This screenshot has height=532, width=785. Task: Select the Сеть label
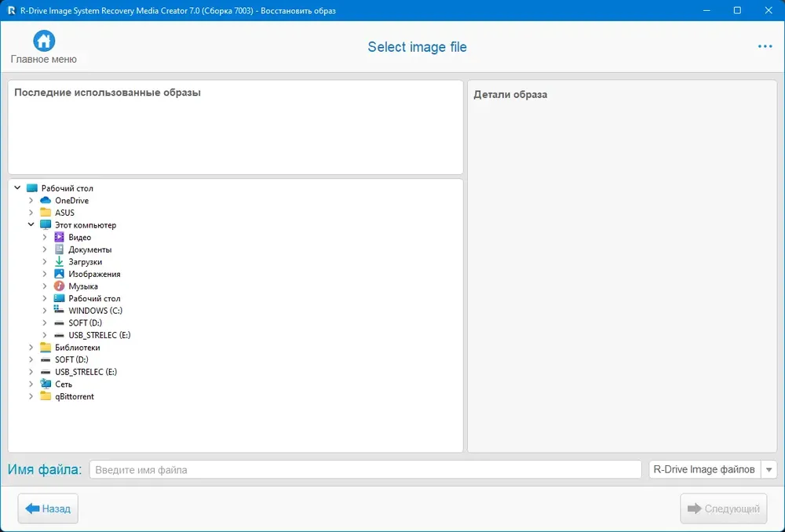(x=64, y=384)
